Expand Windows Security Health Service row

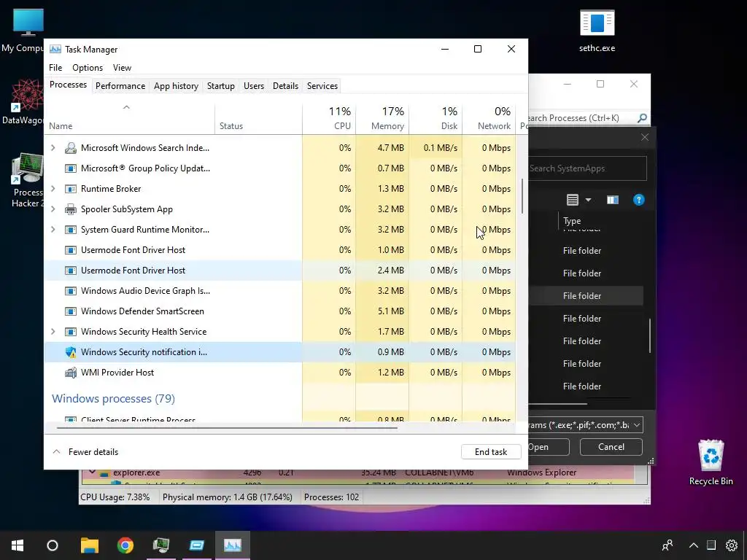coord(53,332)
